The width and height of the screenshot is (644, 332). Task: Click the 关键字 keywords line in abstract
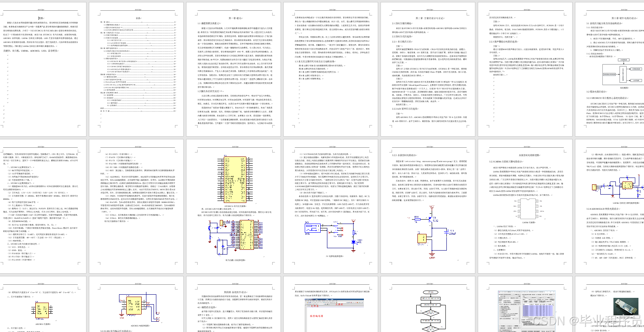pos(31,51)
